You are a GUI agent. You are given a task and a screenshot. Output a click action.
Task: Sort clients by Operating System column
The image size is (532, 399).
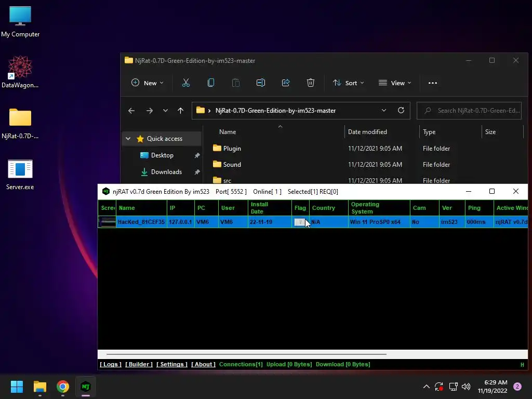click(x=379, y=208)
